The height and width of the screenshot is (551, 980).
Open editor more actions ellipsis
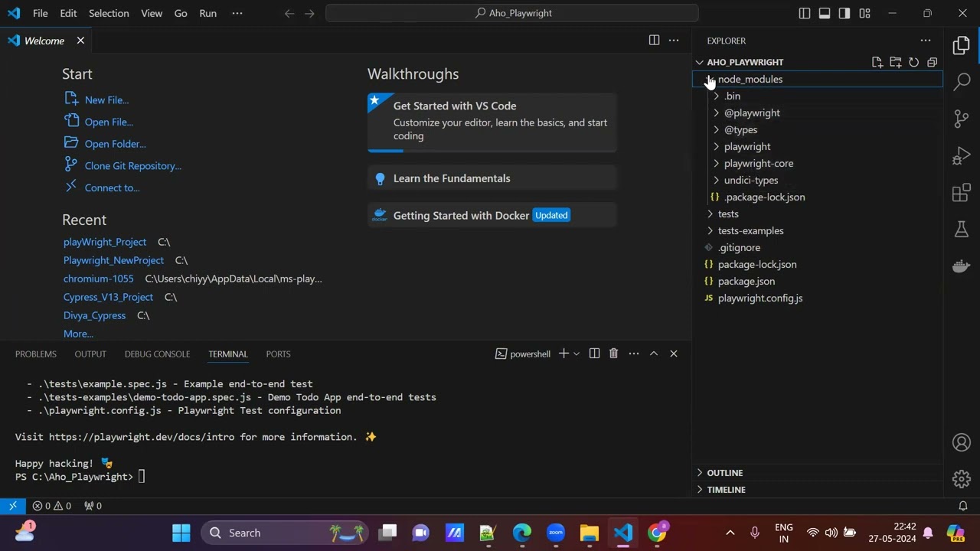(x=674, y=41)
